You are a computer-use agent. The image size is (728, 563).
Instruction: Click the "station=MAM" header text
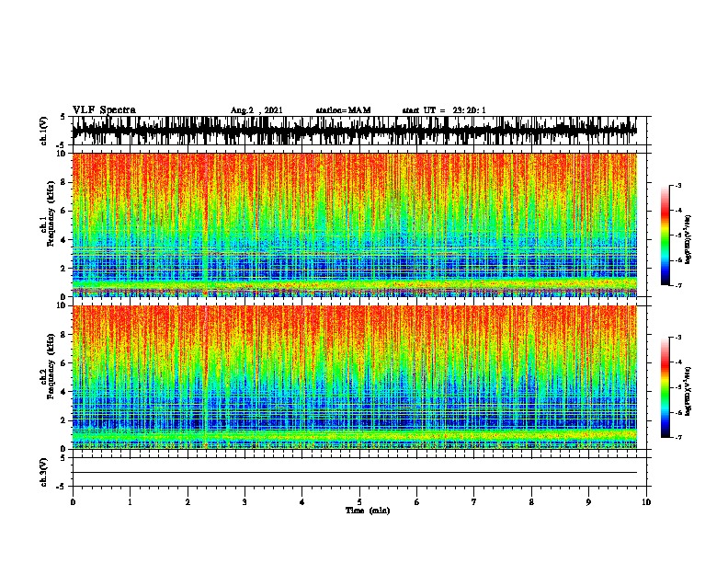pos(343,110)
